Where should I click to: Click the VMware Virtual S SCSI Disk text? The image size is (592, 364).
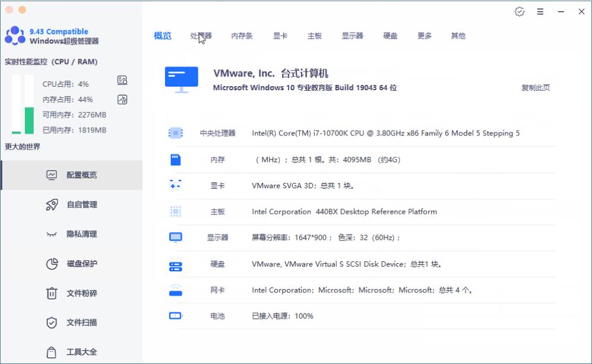click(347, 264)
